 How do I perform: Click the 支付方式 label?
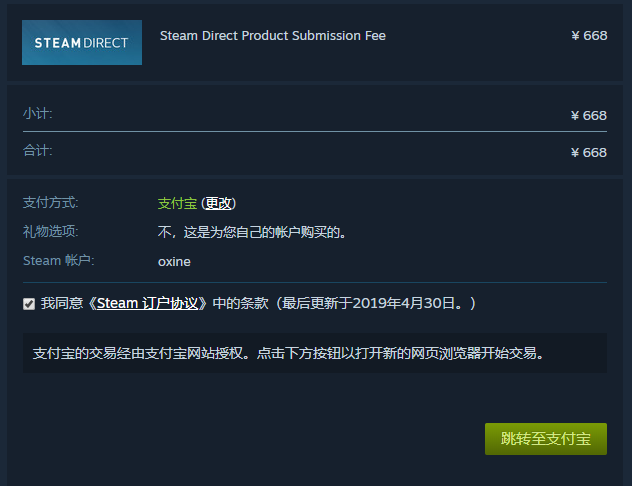click(50, 203)
